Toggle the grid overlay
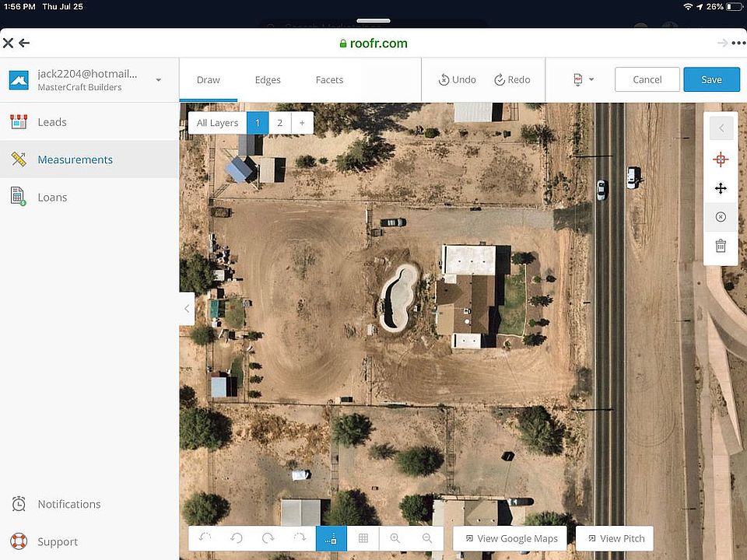This screenshot has width=747, height=560. [363, 538]
